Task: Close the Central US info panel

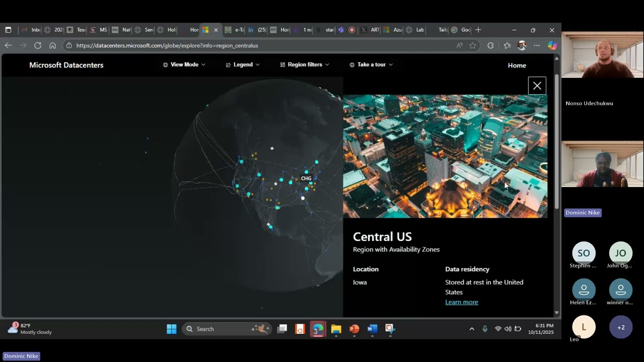Action: click(x=537, y=86)
